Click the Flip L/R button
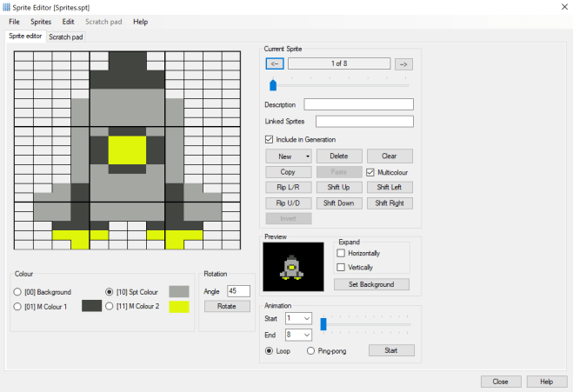573x392 pixels. (x=287, y=187)
